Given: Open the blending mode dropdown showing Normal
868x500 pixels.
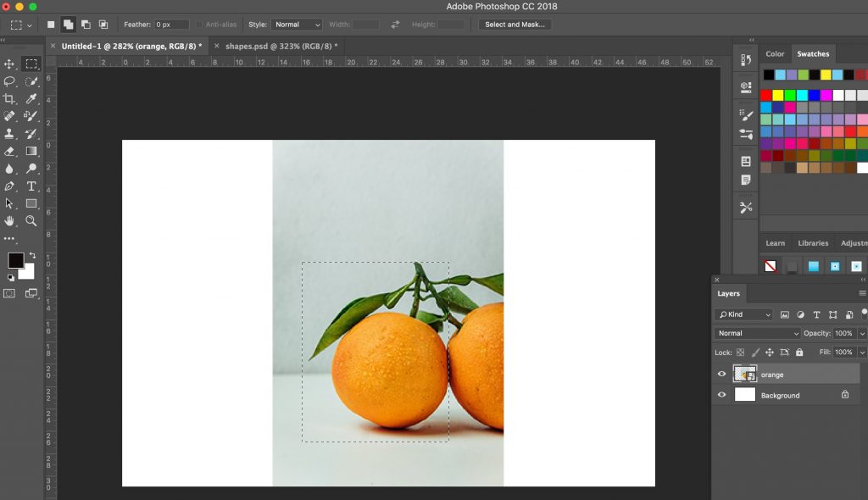Looking at the screenshot, I should coord(756,333).
